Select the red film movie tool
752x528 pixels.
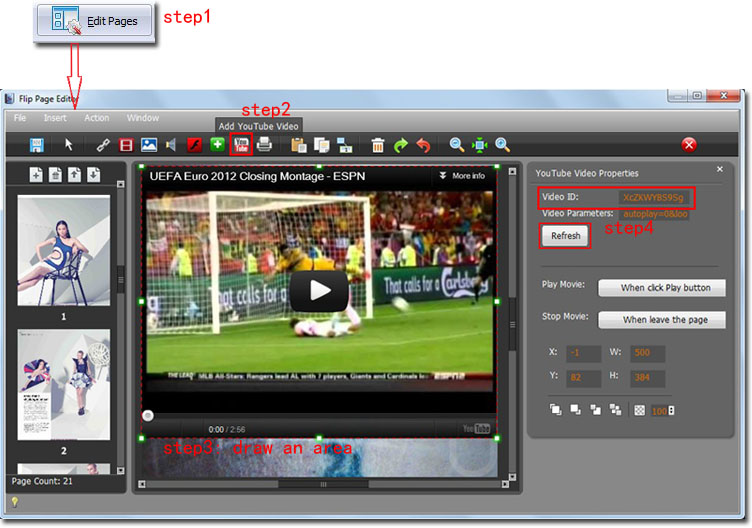126,145
